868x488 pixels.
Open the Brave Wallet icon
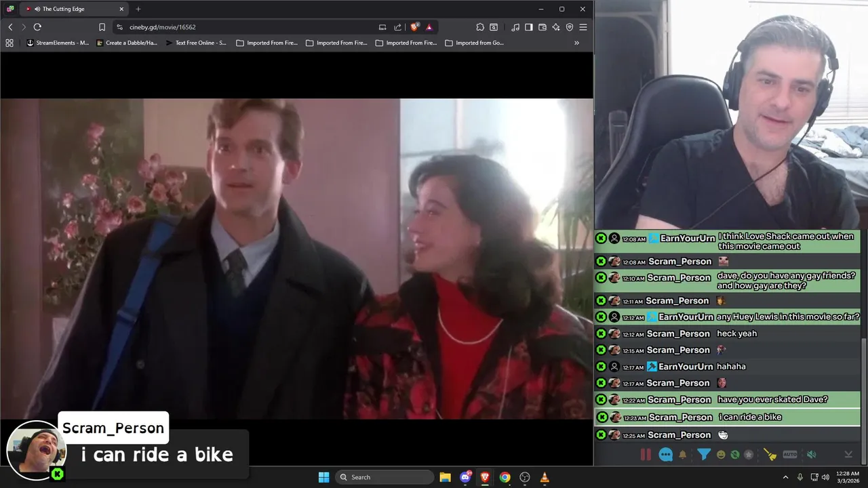(542, 27)
